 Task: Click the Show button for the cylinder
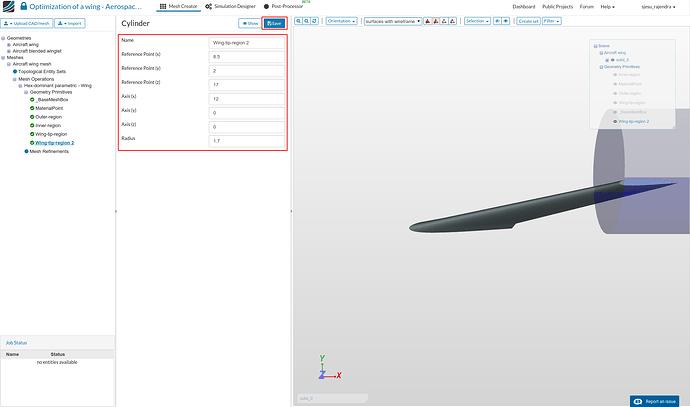[250, 23]
